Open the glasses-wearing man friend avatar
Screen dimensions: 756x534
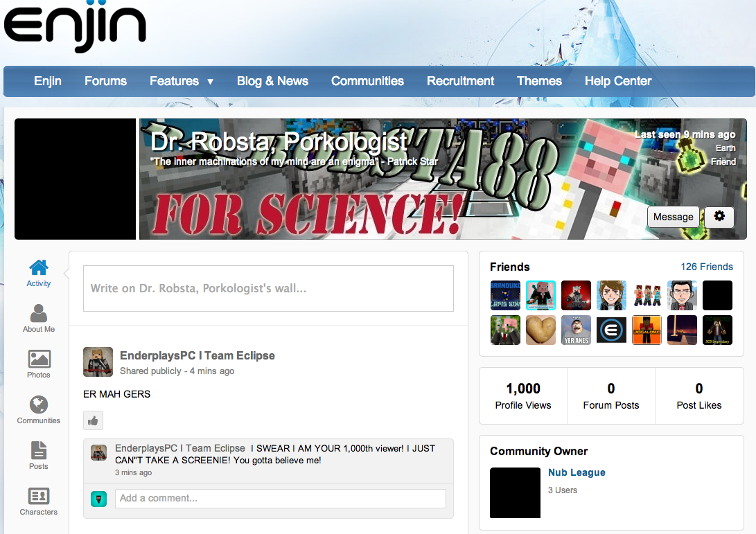(x=683, y=295)
